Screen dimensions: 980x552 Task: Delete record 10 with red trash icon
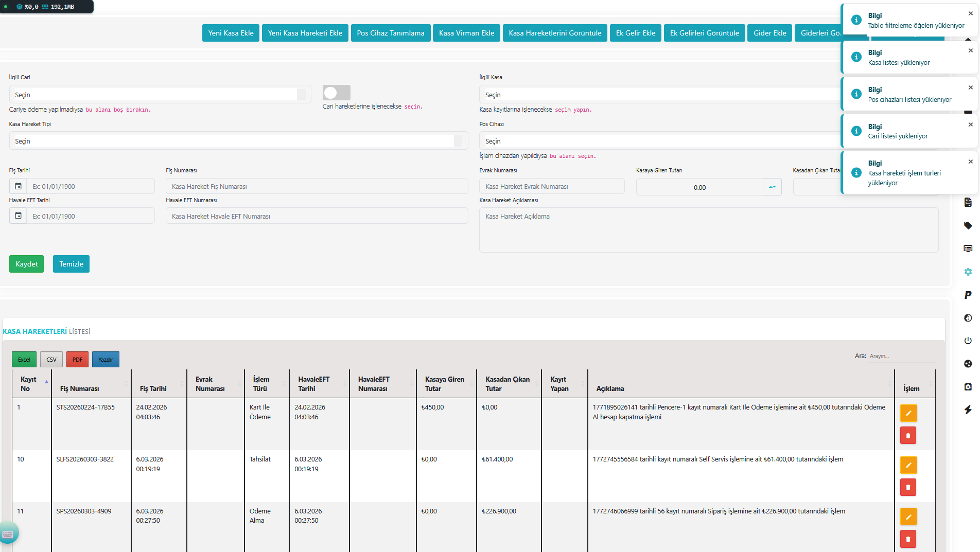908,487
